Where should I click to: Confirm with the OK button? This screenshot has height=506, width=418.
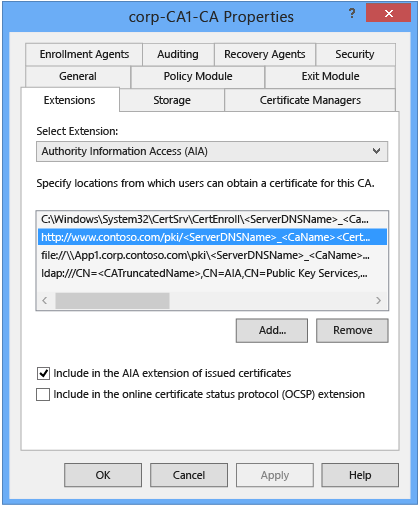click(103, 475)
